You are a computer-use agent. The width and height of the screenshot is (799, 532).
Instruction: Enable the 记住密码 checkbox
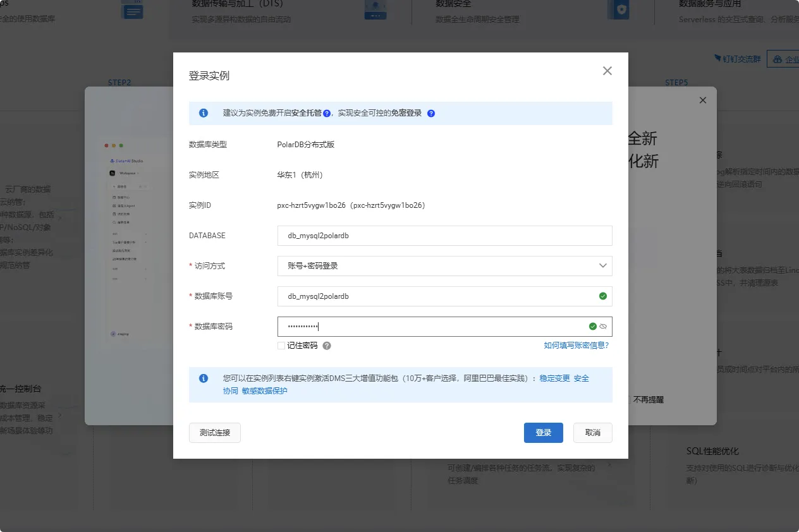click(282, 346)
